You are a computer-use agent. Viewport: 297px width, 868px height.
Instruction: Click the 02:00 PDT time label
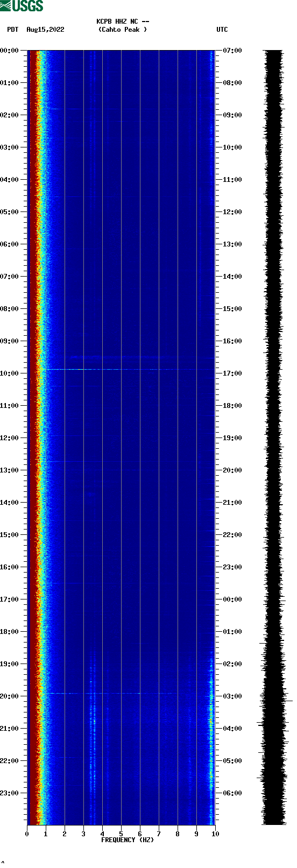[10, 115]
